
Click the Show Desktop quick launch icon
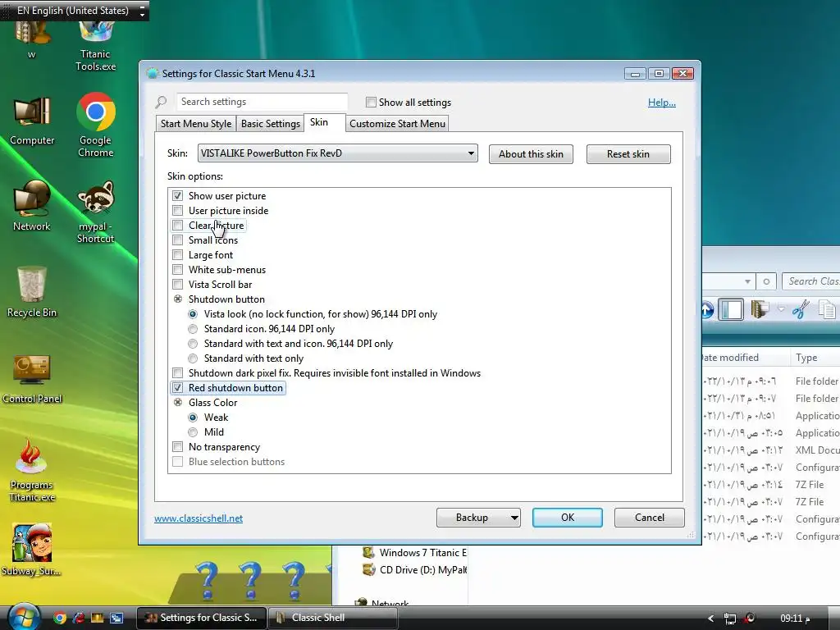[98, 619]
